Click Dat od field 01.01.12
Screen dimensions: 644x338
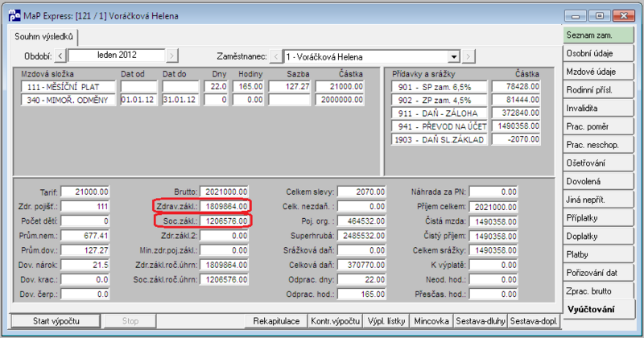click(138, 100)
